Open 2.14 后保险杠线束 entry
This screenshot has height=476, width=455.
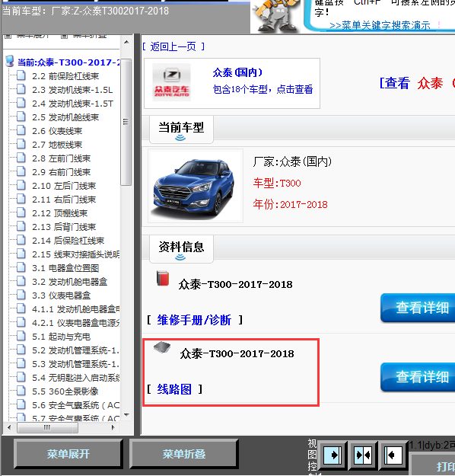tap(68, 241)
